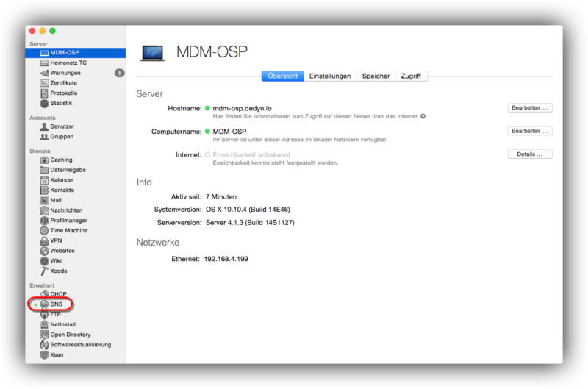The width and height of the screenshot is (588, 389).
Task: Open the Warnungen megaphone icon
Action: tap(44, 73)
